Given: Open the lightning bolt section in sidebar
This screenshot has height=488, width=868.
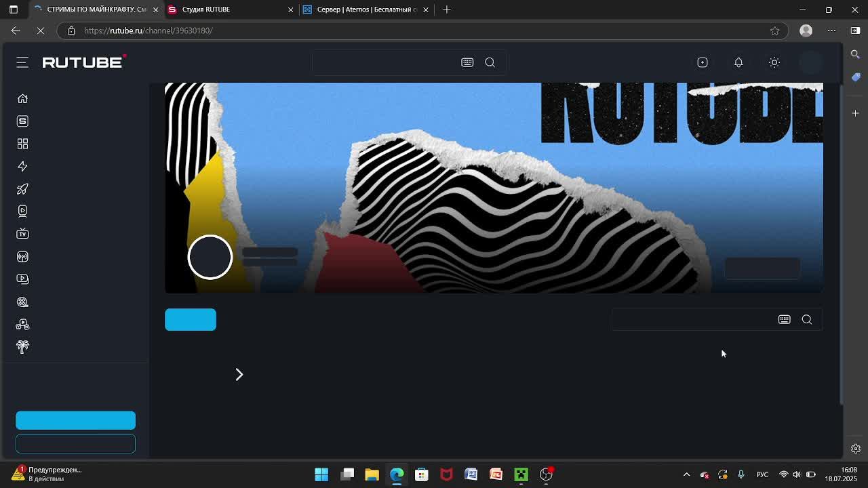Looking at the screenshot, I should pos(22,166).
